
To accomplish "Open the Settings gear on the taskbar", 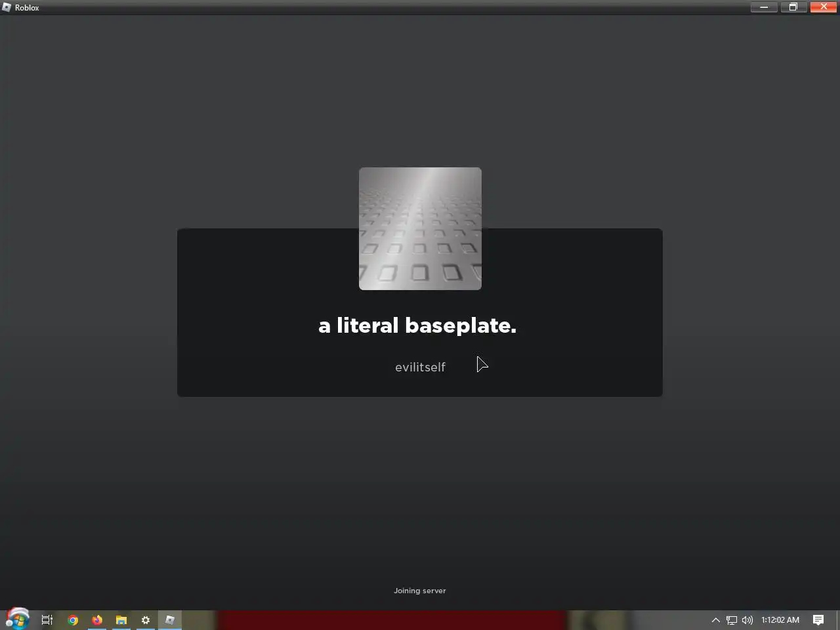I will pyautogui.click(x=146, y=619).
